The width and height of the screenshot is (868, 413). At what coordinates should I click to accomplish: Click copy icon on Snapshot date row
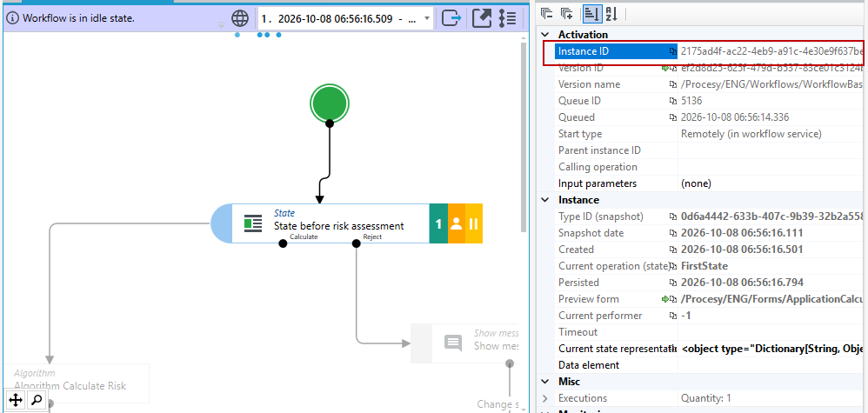673,233
